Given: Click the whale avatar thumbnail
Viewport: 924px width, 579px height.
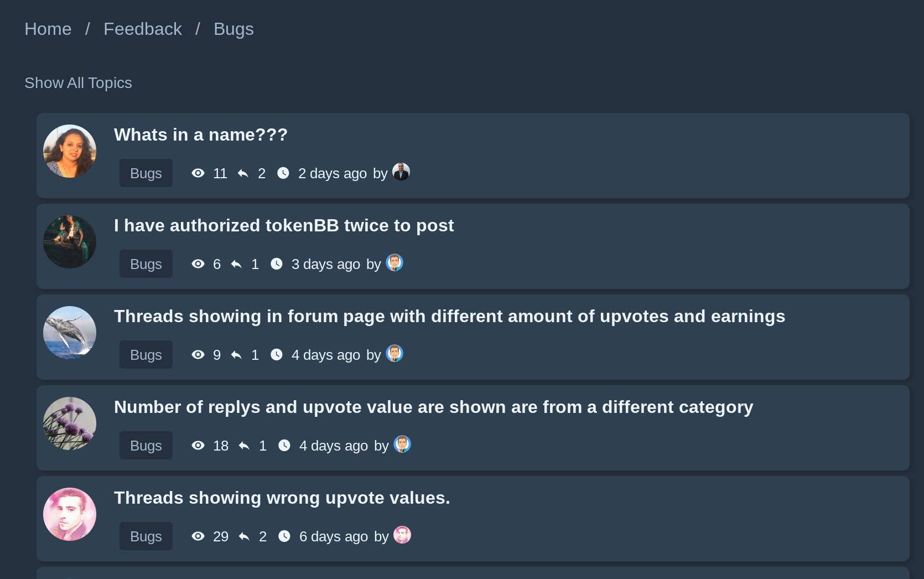Looking at the screenshot, I should tap(70, 333).
